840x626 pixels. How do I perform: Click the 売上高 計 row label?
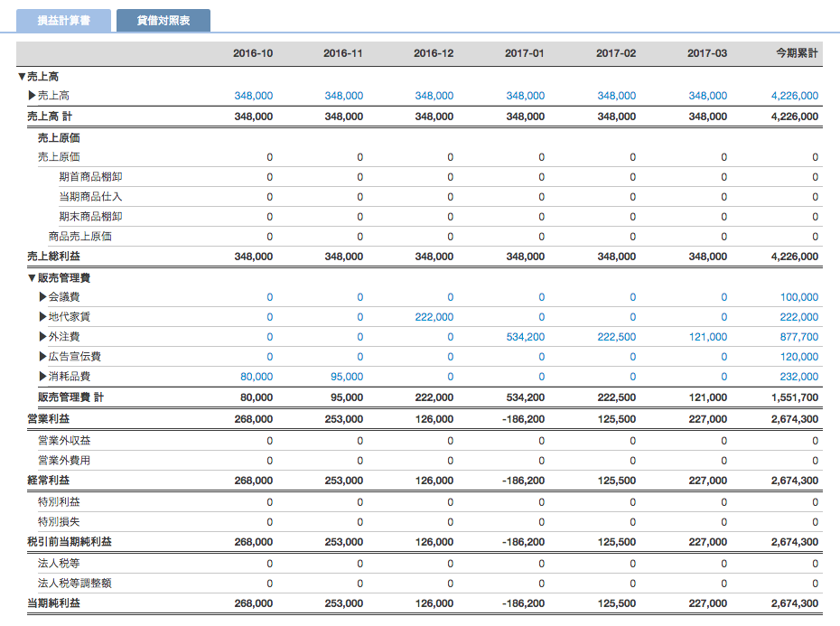[x=50, y=117]
